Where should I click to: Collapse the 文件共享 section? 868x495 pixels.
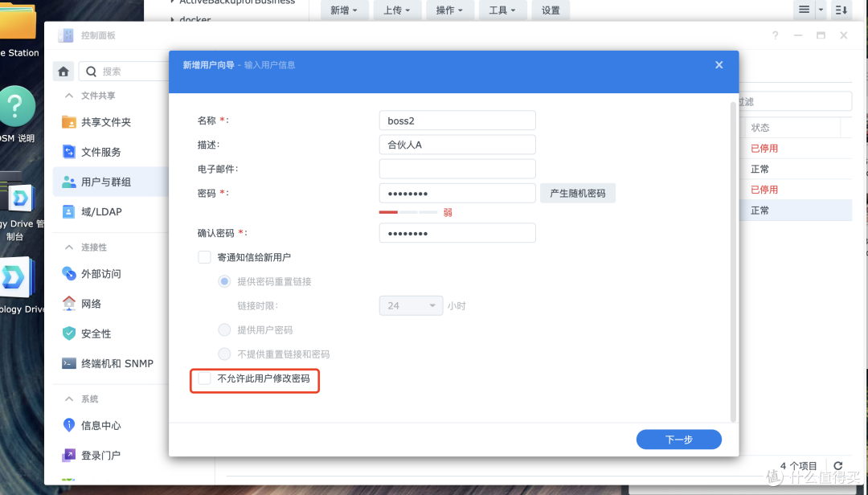68,96
